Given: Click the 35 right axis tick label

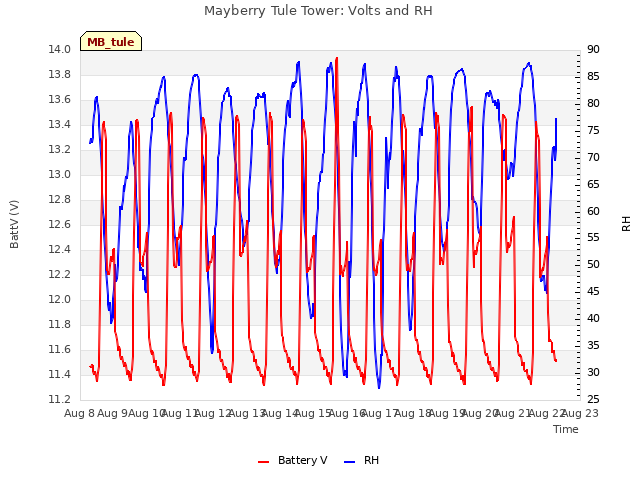Looking at the screenshot, I should pos(593,346).
